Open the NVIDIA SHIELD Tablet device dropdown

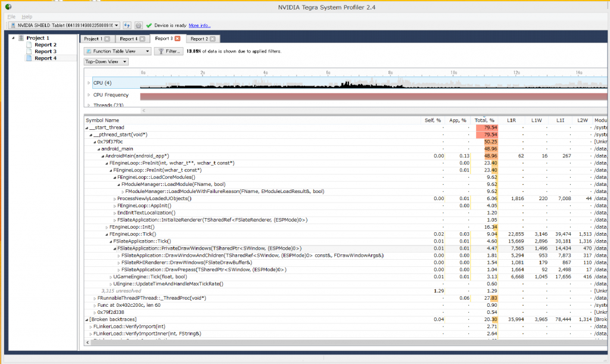coord(64,25)
